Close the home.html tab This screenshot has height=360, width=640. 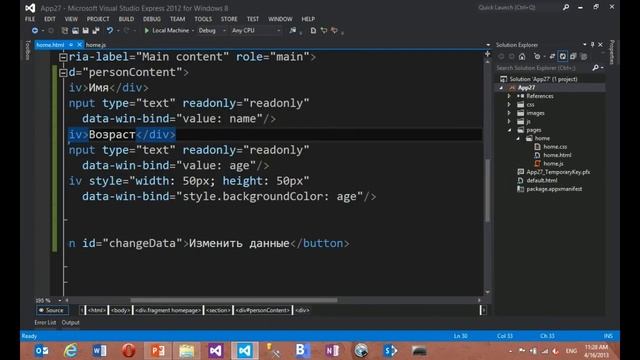pos(80,45)
